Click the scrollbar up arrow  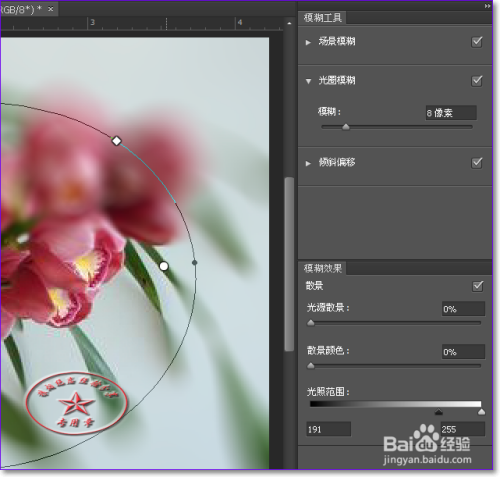pos(289,23)
